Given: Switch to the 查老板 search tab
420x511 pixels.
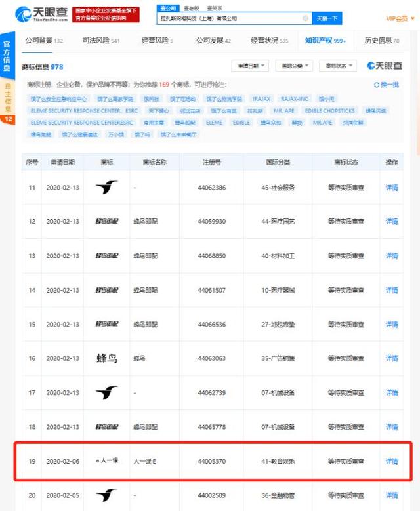Looking at the screenshot, I should [192, 8].
